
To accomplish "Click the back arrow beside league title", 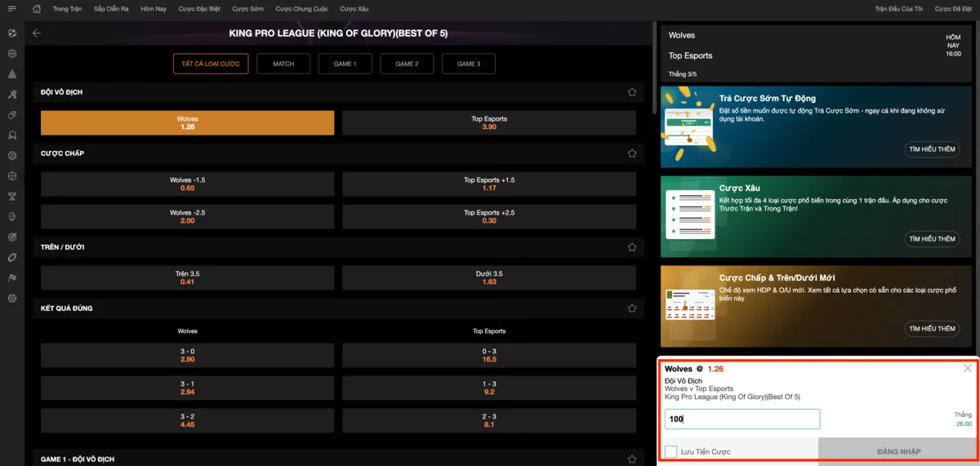I will click(x=37, y=33).
